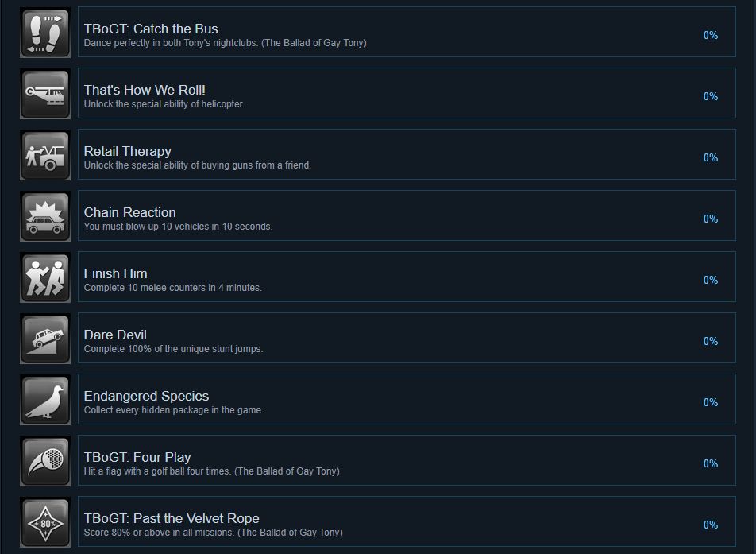Click the Retail Therapy gun van icon
756x554 pixels.
(x=45, y=155)
